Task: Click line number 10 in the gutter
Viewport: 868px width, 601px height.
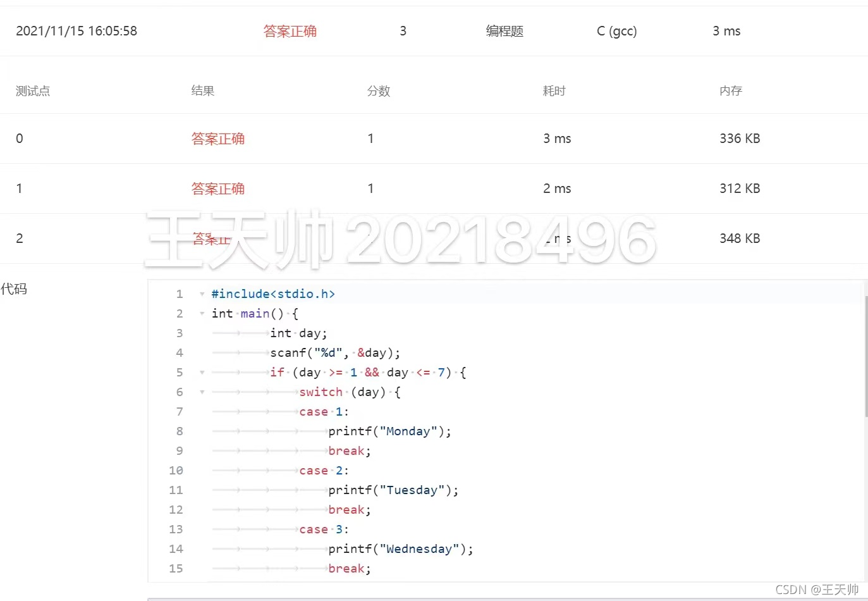Action: (x=176, y=471)
